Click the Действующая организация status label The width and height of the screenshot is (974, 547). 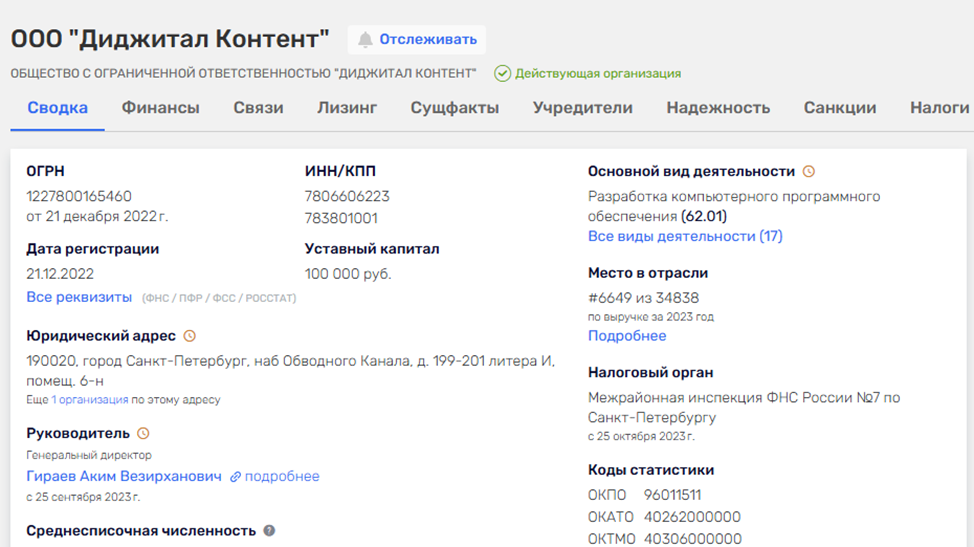tap(598, 74)
